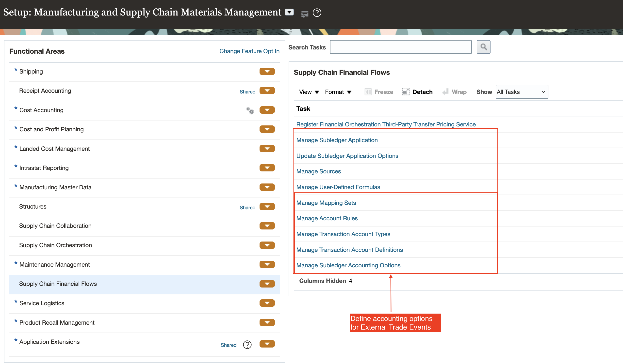Click the Freeze column icon
The image size is (623, 364).
[x=368, y=92]
